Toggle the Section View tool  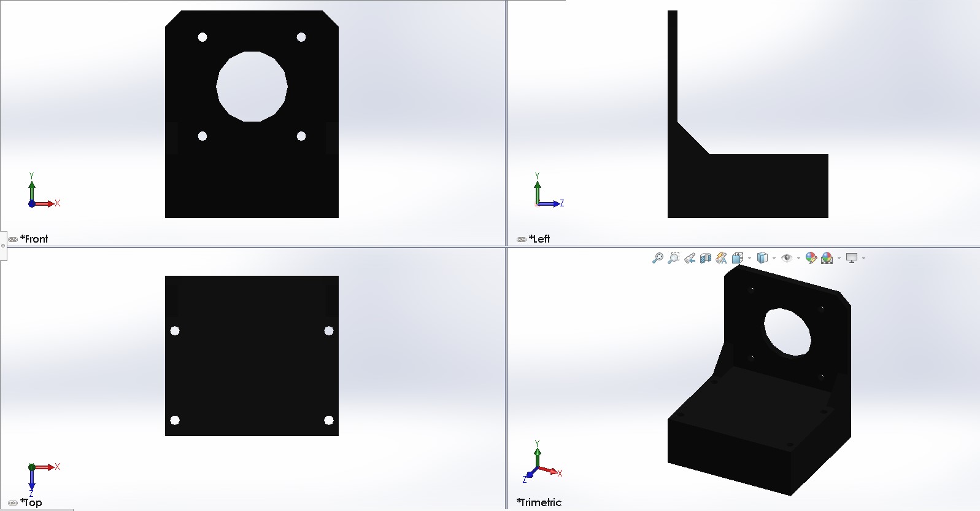pos(706,258)
